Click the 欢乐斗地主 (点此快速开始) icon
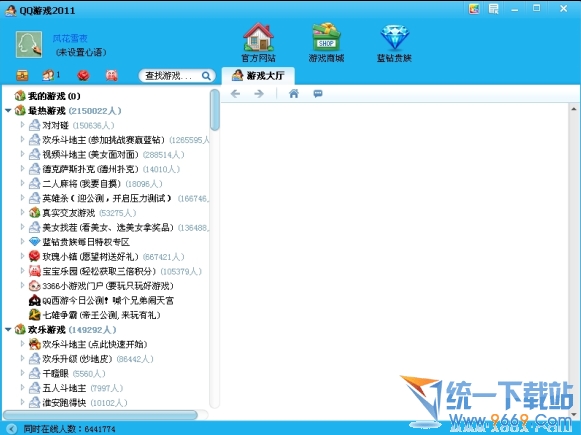581x435 pixels. 34,344
